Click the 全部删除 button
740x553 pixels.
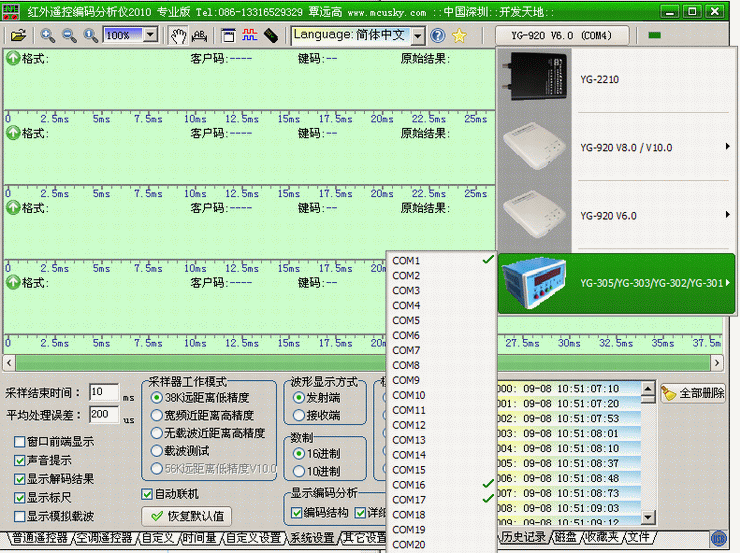(693, 393)
